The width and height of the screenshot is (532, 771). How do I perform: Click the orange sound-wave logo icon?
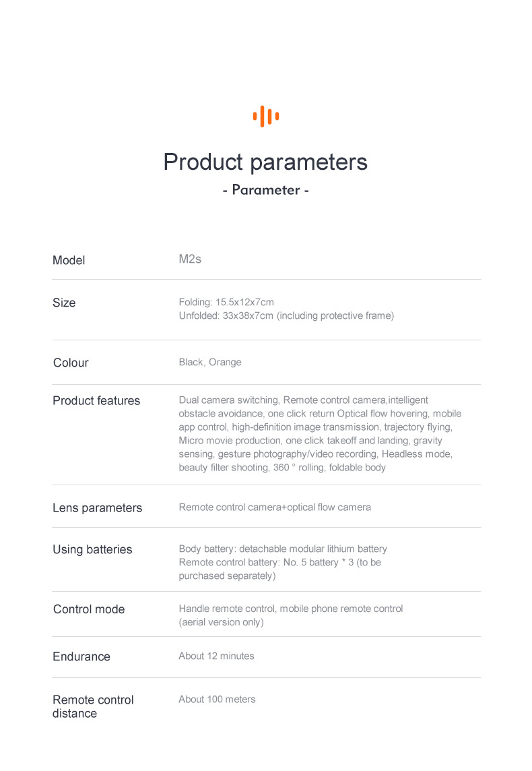(x=265, y=117)
